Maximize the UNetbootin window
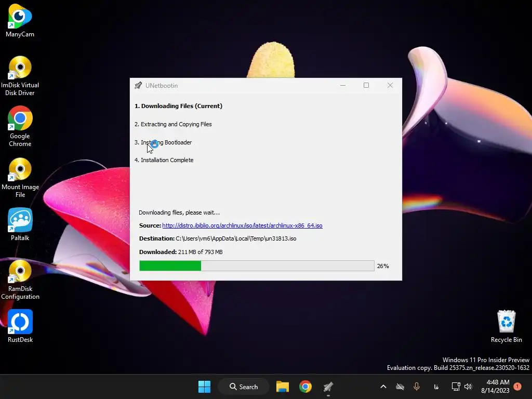The width and height of the screenshot is (532, 399). pos(366,86)
